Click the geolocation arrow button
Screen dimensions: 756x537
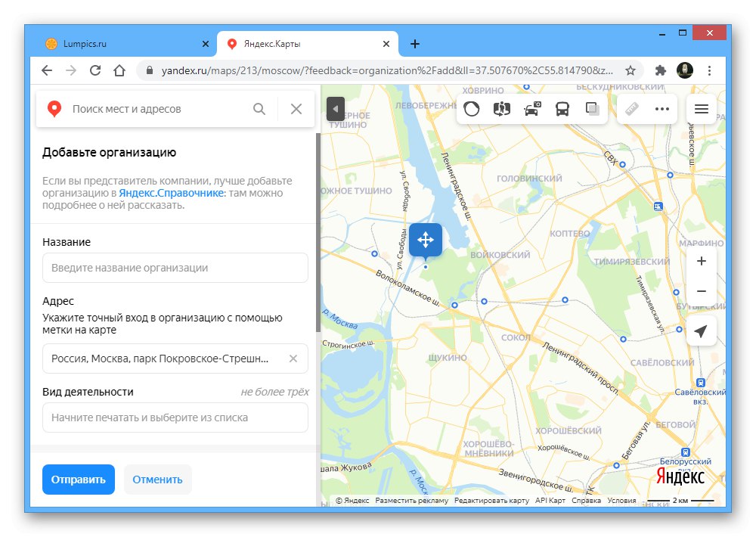701,331
